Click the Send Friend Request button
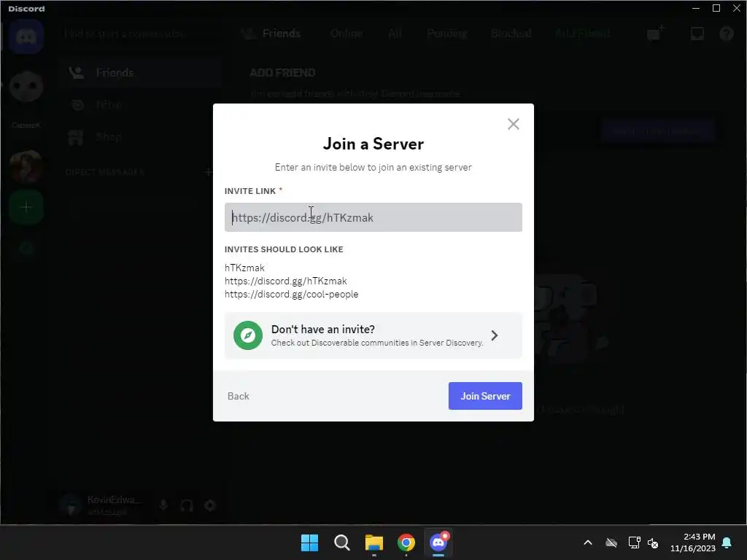 [x=657, y=131]
